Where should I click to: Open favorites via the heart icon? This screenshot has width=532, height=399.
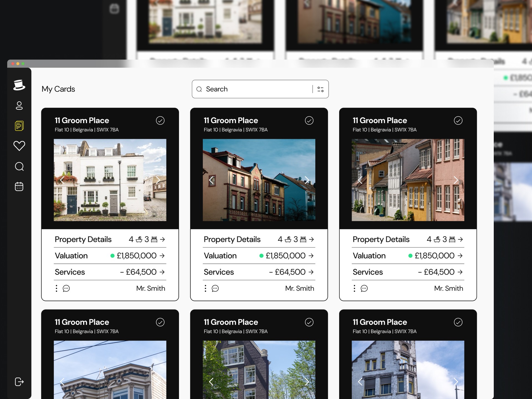[19, 146]
